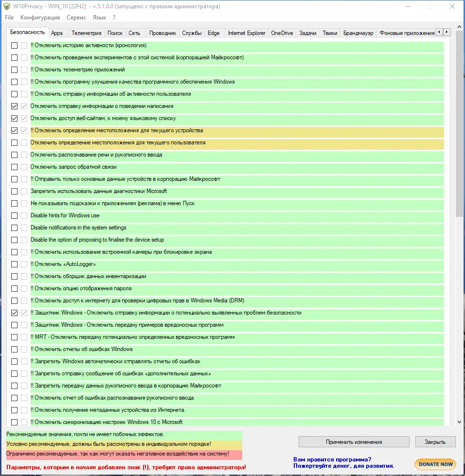Switch to the Брандмауэр tab

point(358,33)
